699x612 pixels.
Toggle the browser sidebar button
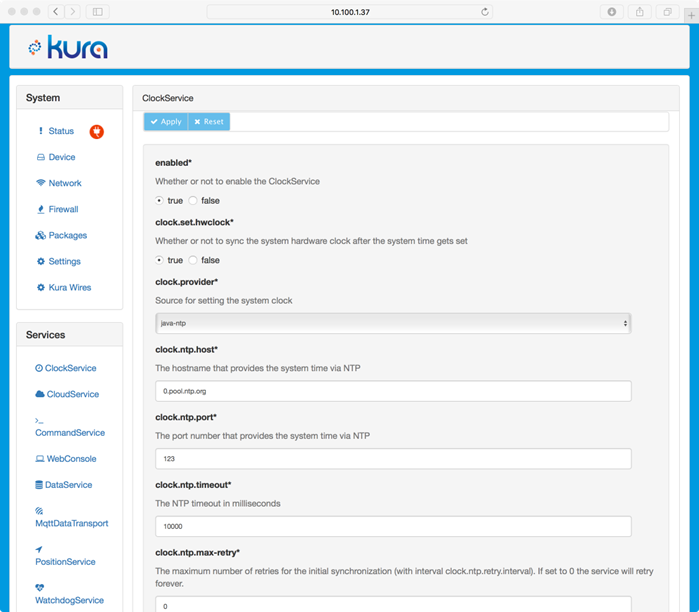coord(98,12)
